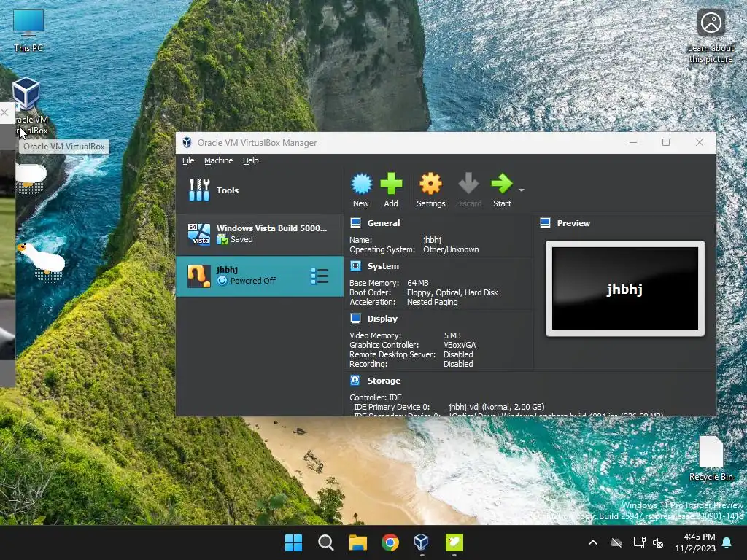Click Base Memory value 64 MB

coord(418,283)
